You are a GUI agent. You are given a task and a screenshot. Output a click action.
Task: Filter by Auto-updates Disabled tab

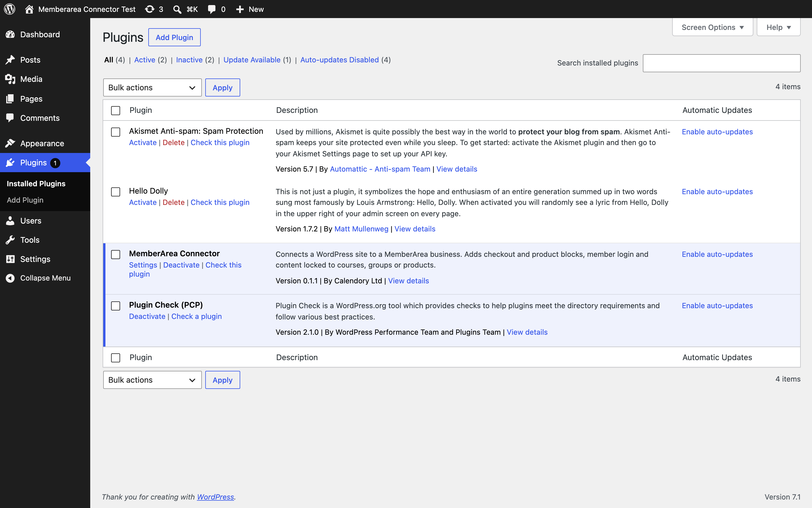[x=339, y=60]
